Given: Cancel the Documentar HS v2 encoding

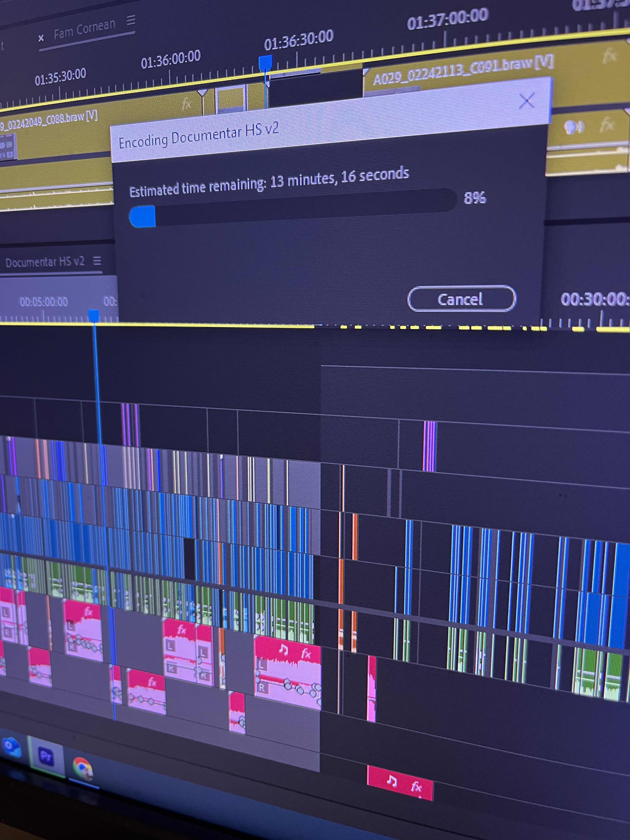Looking at the screenshot, I should click(461, 299).
